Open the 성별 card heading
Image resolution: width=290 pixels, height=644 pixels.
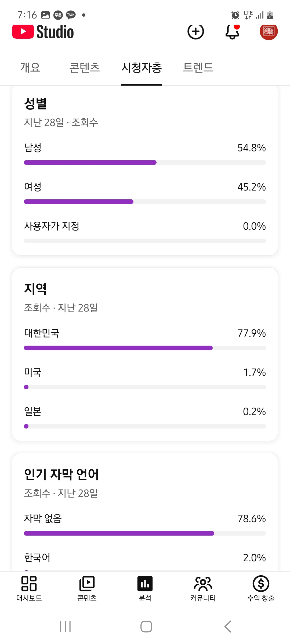point(35,104)
